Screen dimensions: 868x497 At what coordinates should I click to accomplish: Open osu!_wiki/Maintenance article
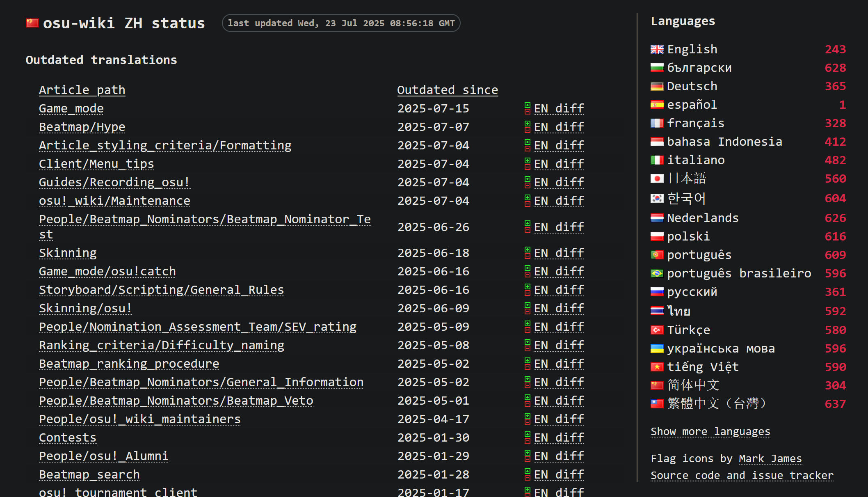tap(114, 201)
